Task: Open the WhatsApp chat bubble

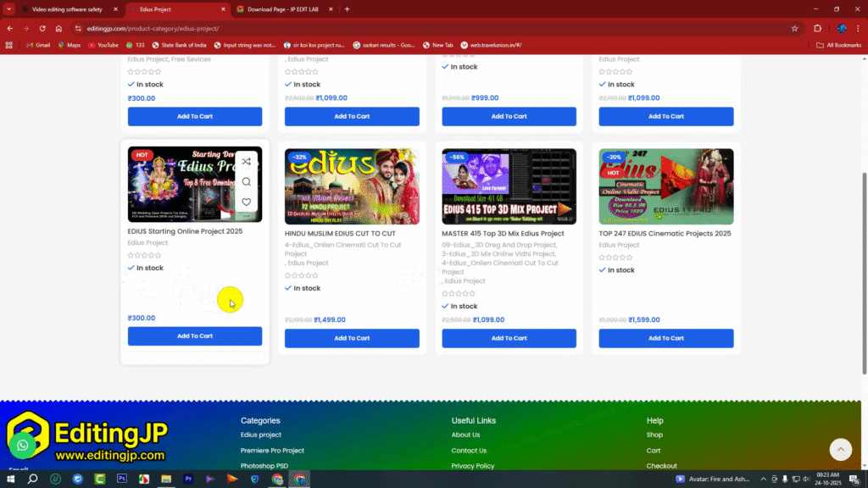Action: [22, 445]
